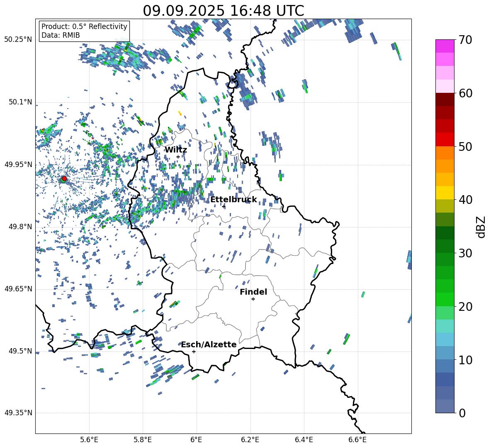Click the yellow colorbar segment at 40
This screenshot has width=491, height=448.
(x=445, y=193)
